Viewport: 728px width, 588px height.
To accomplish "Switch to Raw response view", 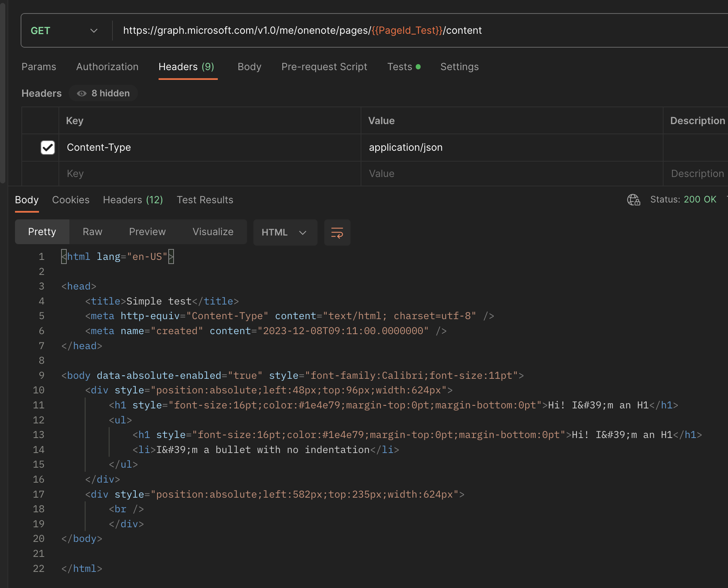I will click(92, 231).
